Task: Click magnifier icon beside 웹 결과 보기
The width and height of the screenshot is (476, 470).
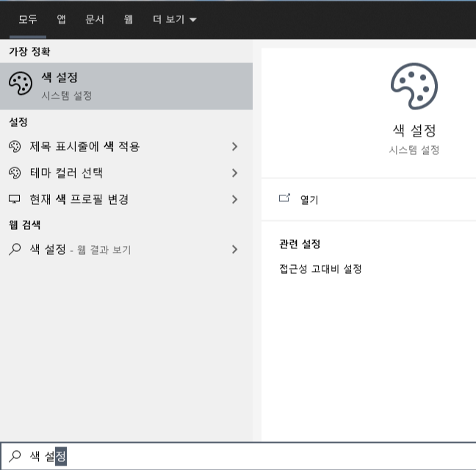Action: coord(15,250)
